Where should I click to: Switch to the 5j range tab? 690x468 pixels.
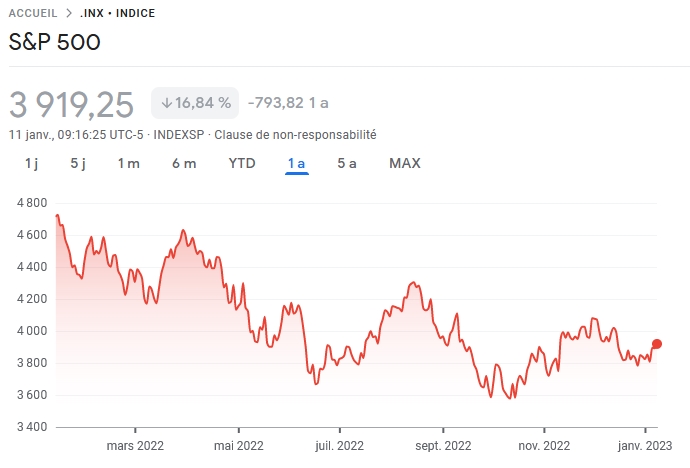point(79,163)
